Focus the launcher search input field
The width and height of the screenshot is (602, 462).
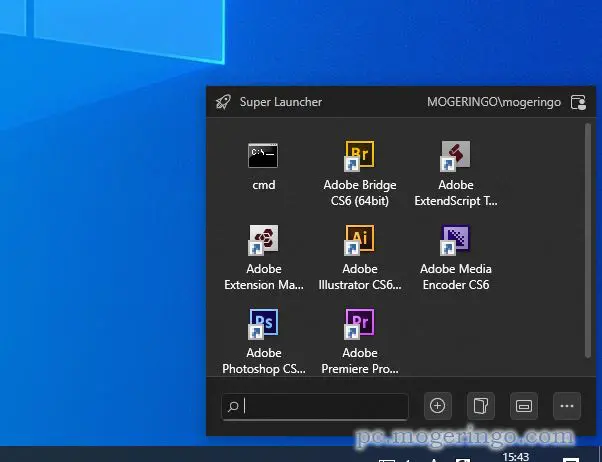coord(315,406)
